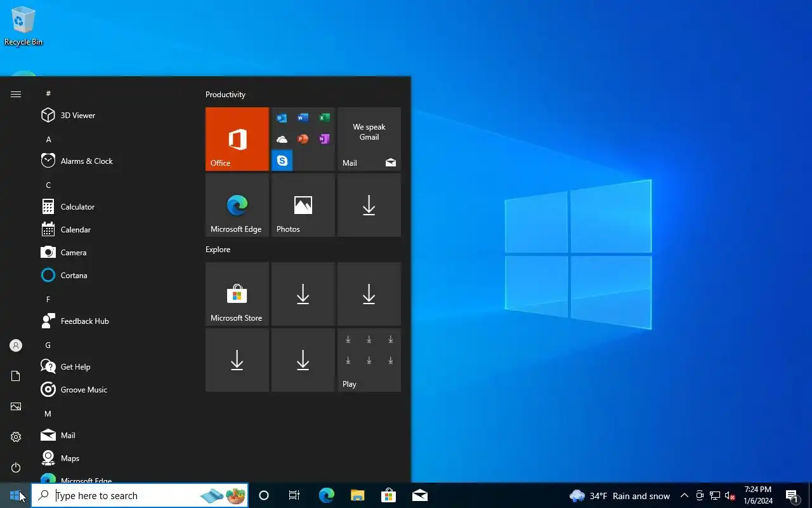Viewport: 812px width, 508px height.
Task: Click the 'M' letter header
Action: [x=48, y=413]
